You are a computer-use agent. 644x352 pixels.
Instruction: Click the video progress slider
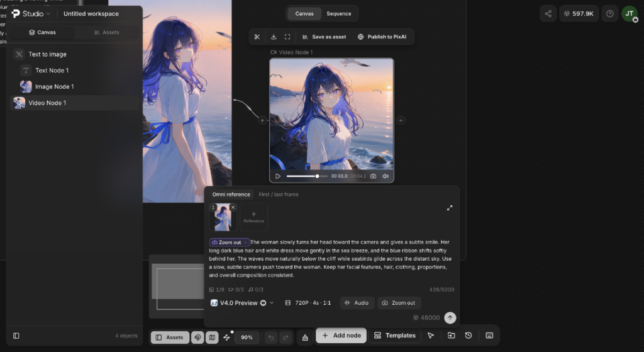point(307,176)
